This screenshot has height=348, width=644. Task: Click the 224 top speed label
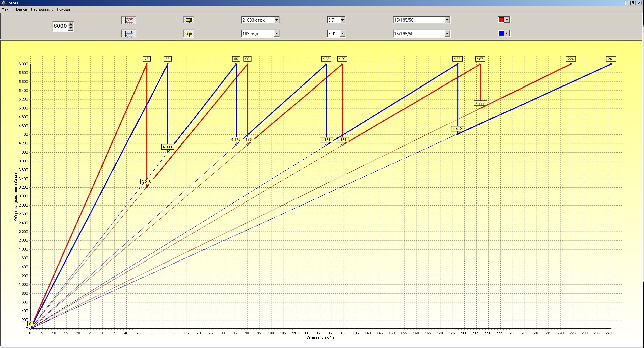pos(571,59)
